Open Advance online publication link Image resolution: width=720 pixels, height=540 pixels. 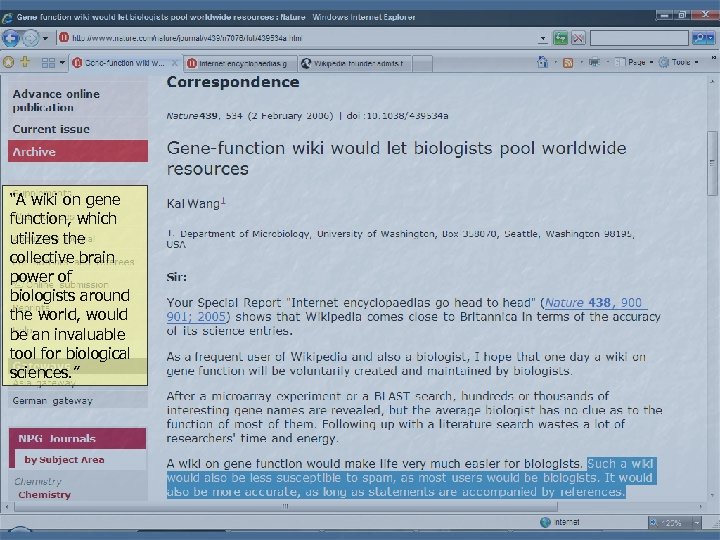56,101
